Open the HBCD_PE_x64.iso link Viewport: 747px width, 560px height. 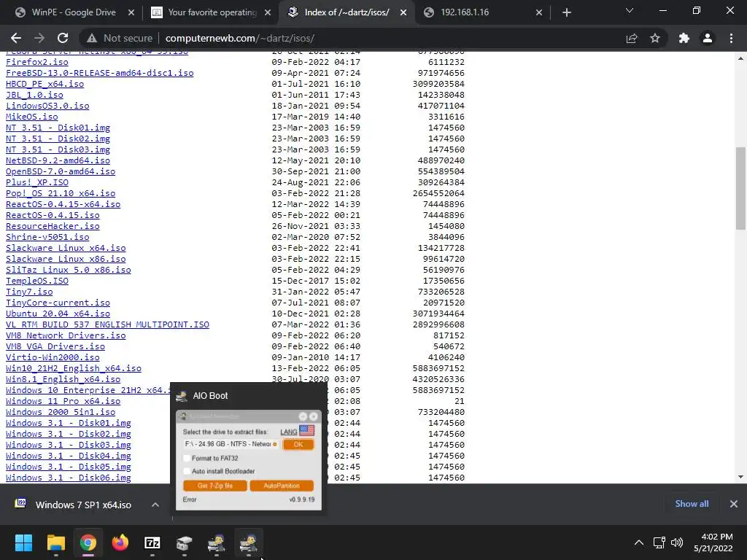pos(44,84)
